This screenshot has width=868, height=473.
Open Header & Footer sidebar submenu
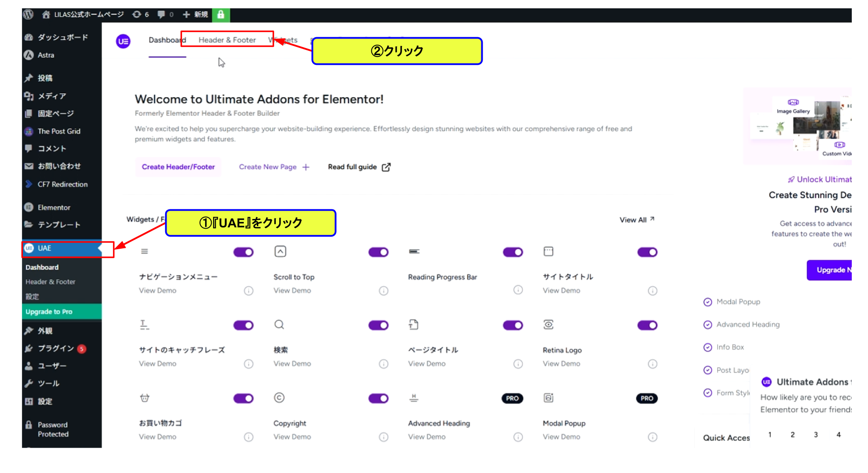click(50, 282)
